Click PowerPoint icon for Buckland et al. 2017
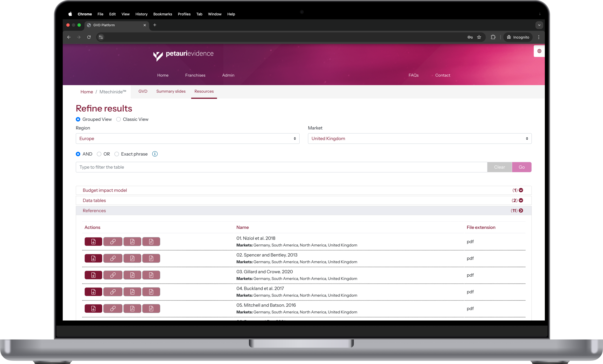 tap(151, 292)
